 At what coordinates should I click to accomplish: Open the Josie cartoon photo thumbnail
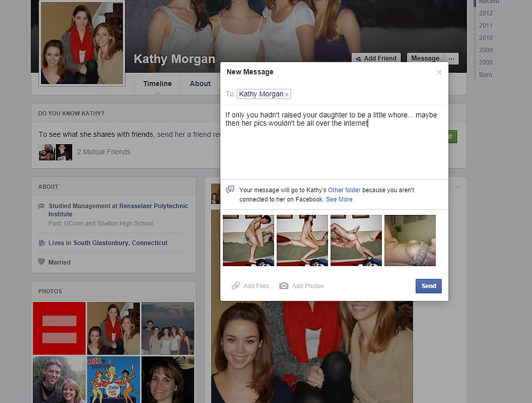pos(114,380)
